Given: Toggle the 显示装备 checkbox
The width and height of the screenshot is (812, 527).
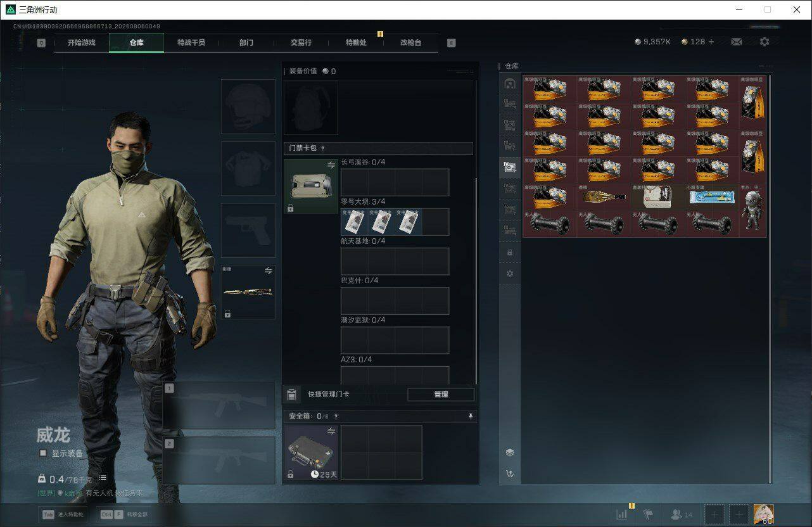Looking at the screenshot, I should click(x=43, y=453).
